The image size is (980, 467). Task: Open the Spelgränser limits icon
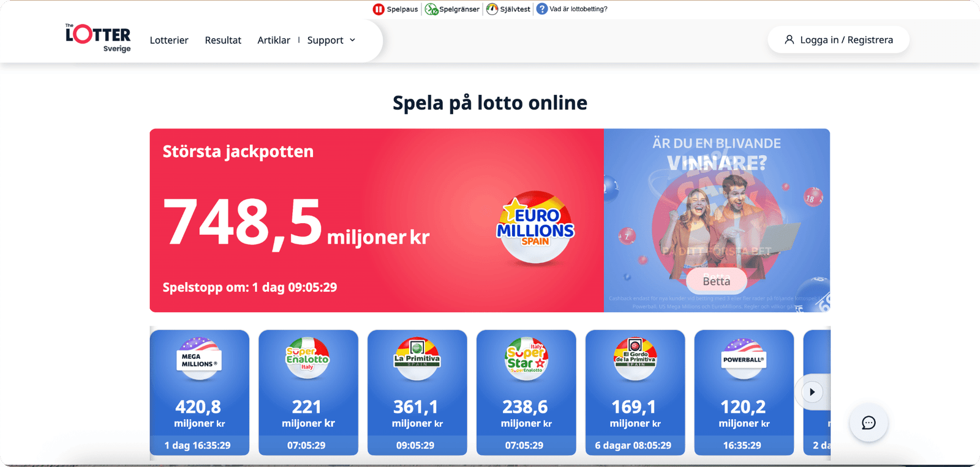[x=431, y=9]
